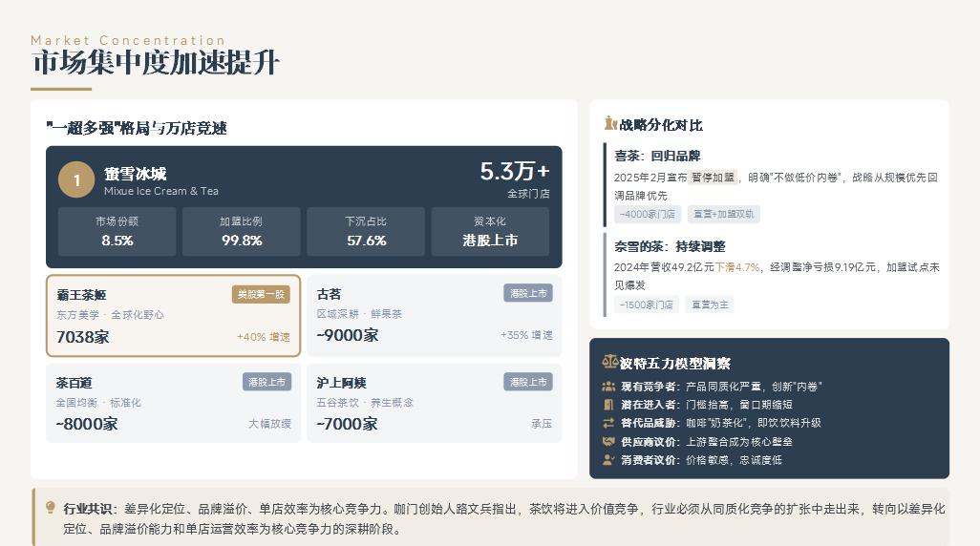Click the 5.3万+ global store count
Viewport: 980px width, 546px height.
pos(515,171)
